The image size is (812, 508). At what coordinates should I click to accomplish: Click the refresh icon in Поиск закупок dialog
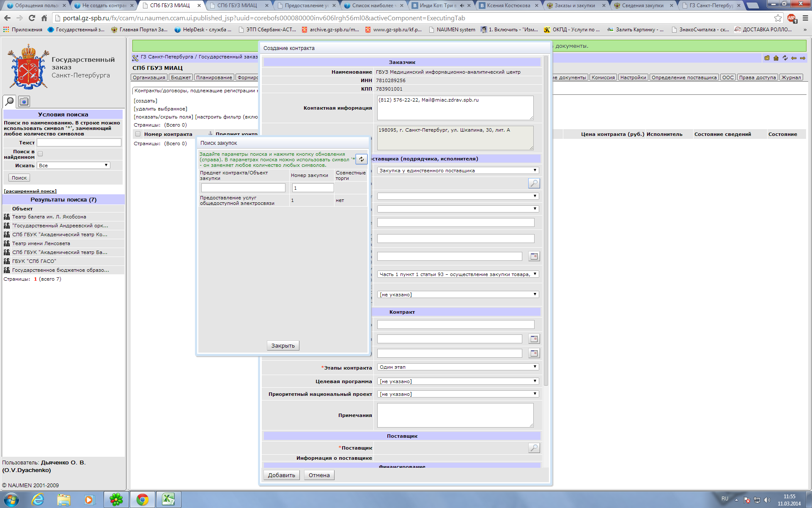pos(361,159)
